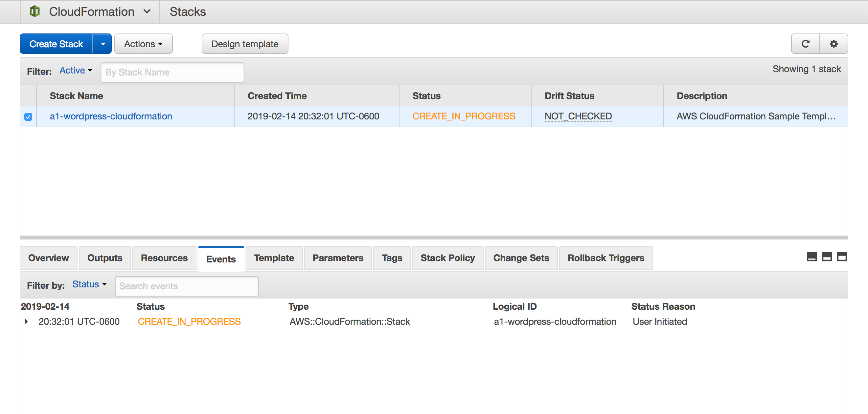
Task: Open the Outputs tab
Action: (104, 258)
